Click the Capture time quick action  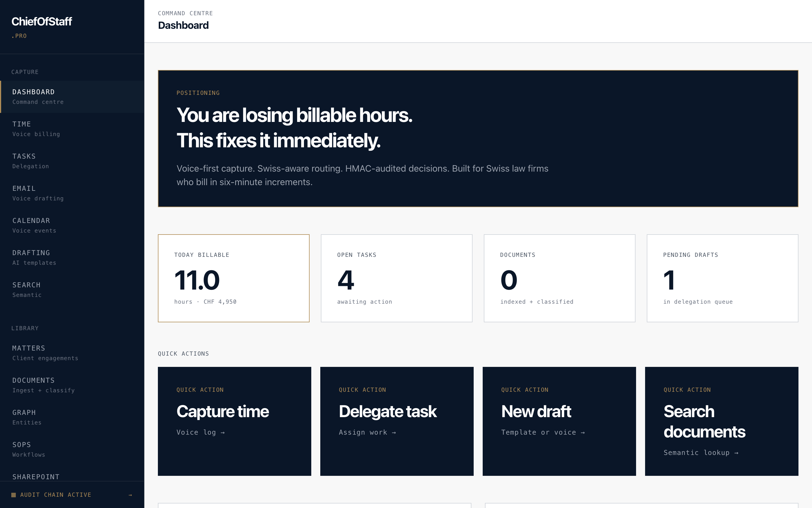click(235, 421)
